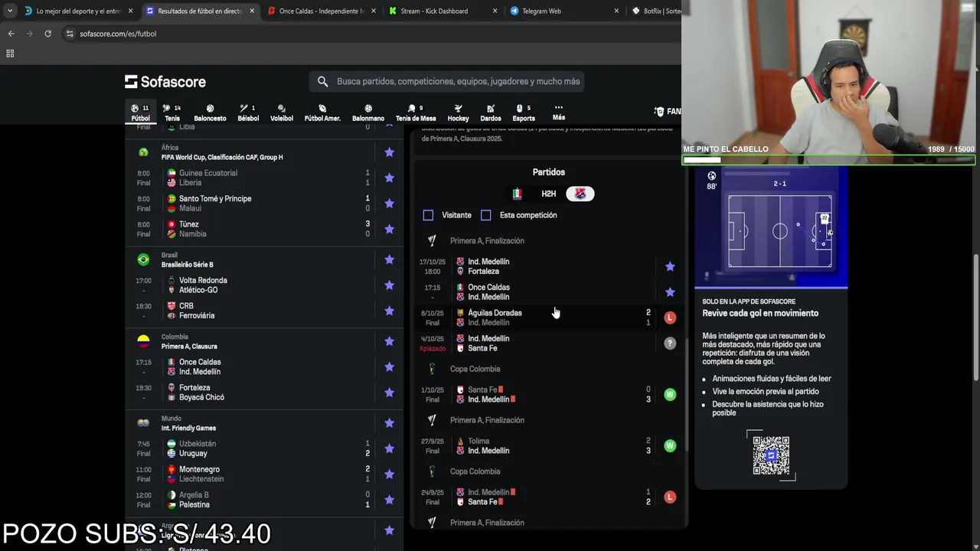The width and height of the screenshot is (980, 551).
Task: Open the Tenis sport category
Action: point(172,112)
